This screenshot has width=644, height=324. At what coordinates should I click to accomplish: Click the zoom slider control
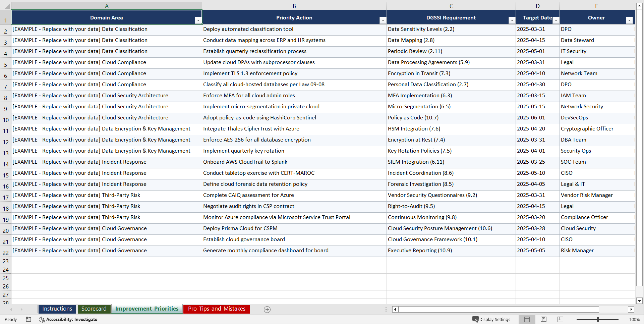[598, 319]
